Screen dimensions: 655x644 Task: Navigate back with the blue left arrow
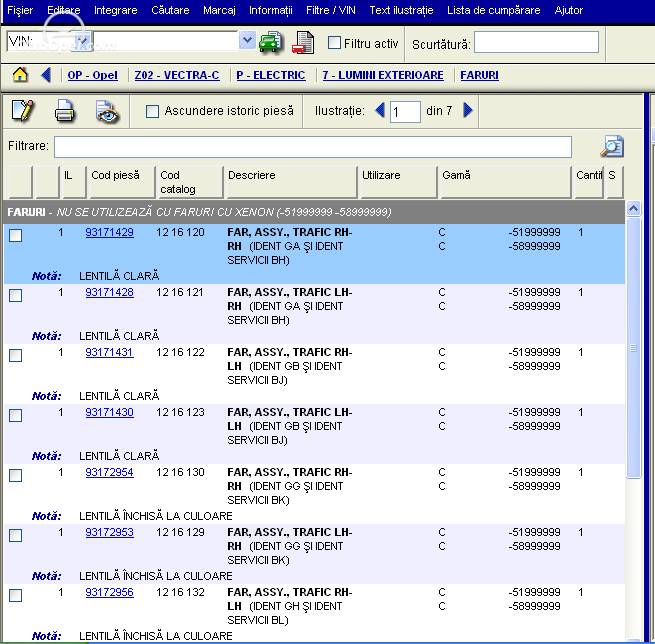(46, 75)
